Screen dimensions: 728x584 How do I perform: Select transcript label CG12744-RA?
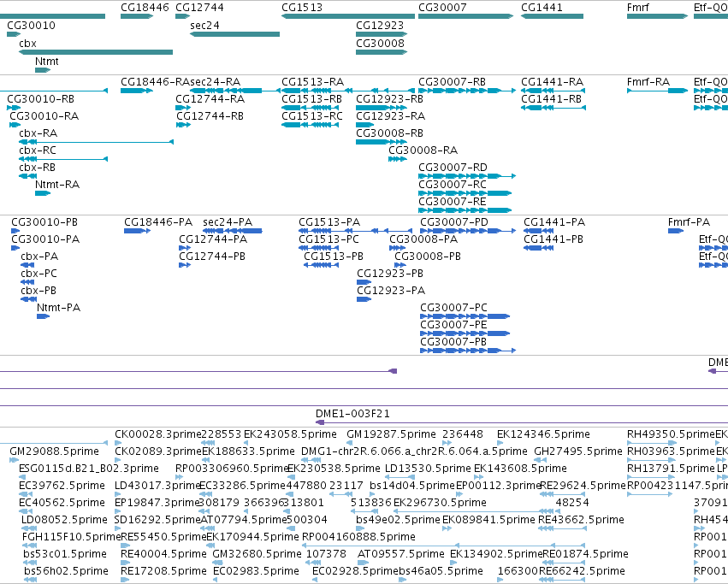pos(210,99)
